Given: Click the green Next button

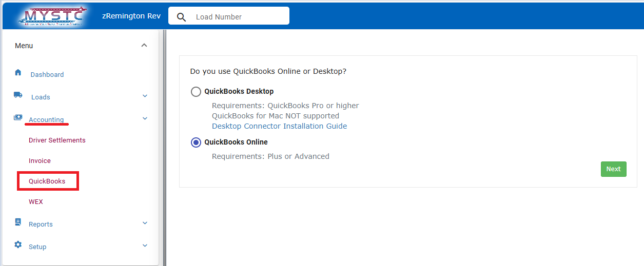Looking at the screenshot, I should [x=613, y=169].
